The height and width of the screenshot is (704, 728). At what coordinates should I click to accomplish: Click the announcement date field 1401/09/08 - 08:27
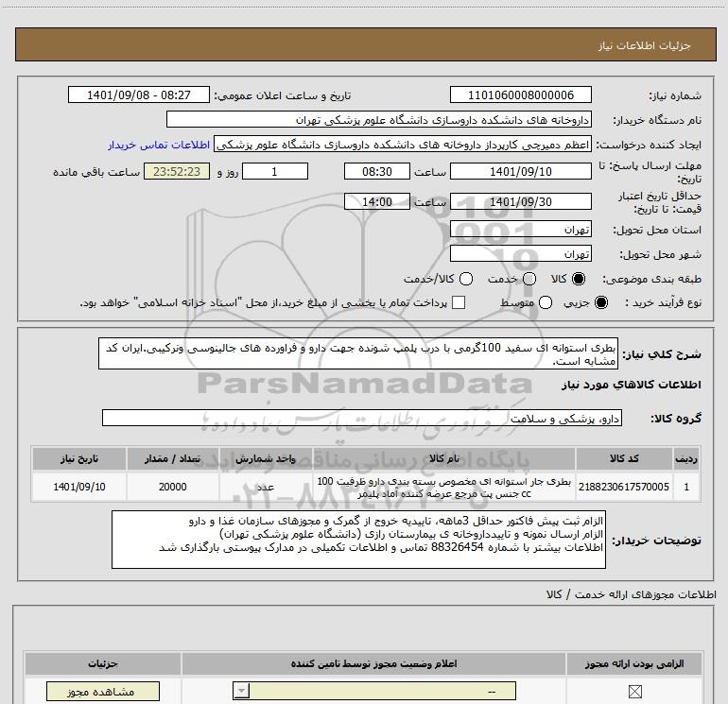point(139,95)
